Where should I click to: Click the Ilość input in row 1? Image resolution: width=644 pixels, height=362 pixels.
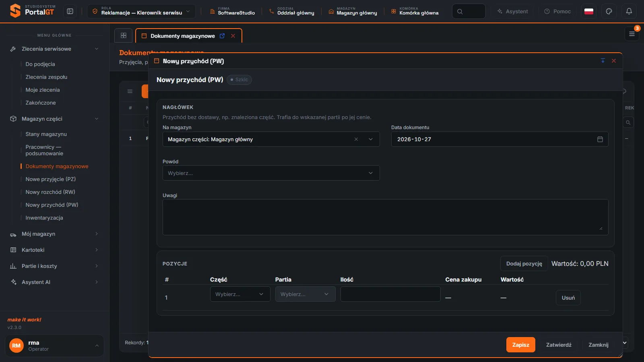click(x=390, y=294)
